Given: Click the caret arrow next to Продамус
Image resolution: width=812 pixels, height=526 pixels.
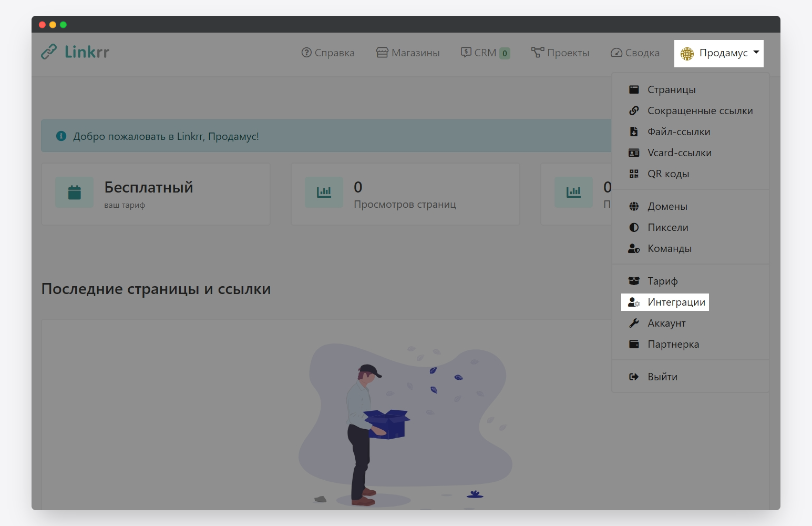Looking at the screenshot, I should tap(756, 53).
